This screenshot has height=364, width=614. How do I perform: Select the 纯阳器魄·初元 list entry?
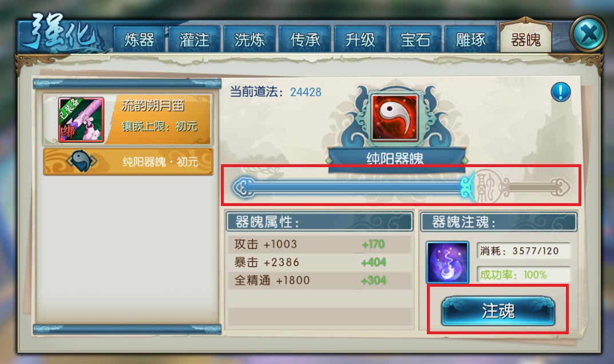(x=128, y=161)
